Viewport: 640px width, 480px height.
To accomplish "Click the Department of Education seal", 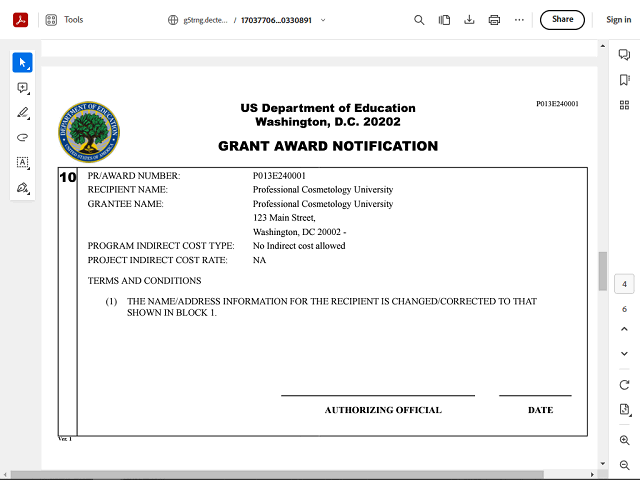I will coord(89,132).
